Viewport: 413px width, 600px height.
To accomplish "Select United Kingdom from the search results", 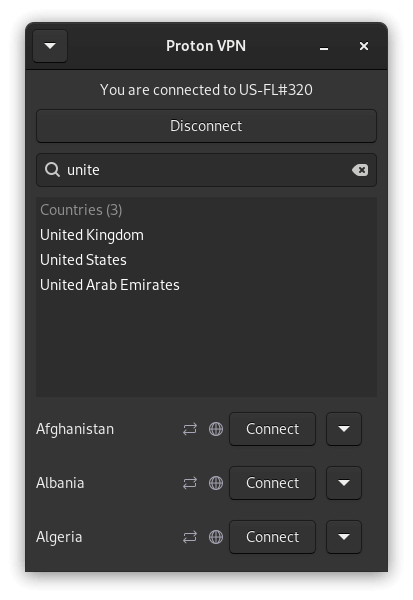I will click(92, 235).
